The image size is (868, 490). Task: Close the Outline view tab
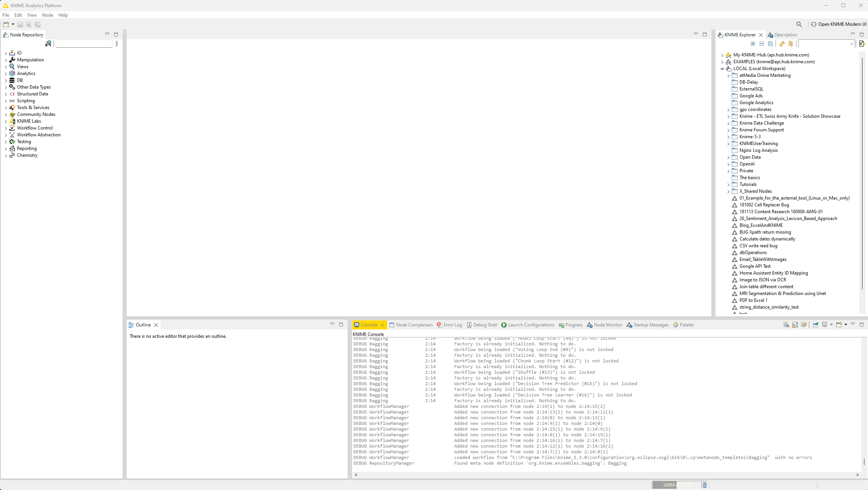(x=156, y=325)
